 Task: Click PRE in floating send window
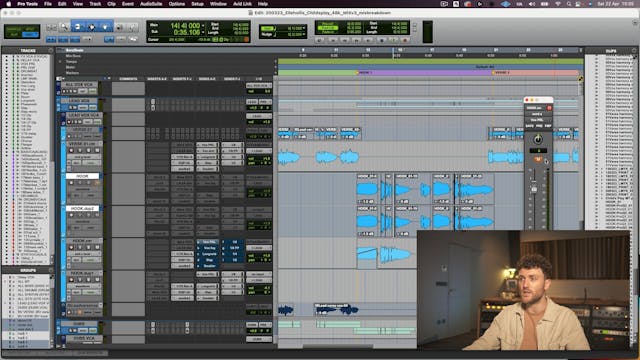[539, 126]
